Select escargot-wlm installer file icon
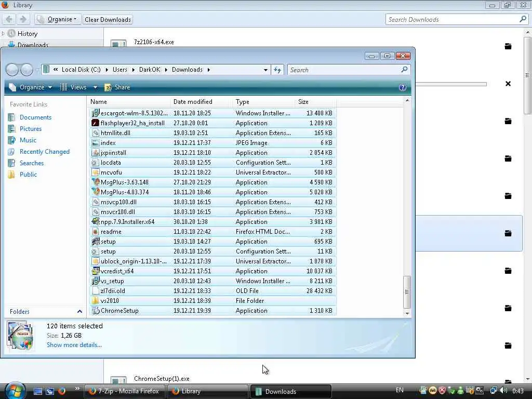Viewport: 532px width, 399px height. coord(96,113)
